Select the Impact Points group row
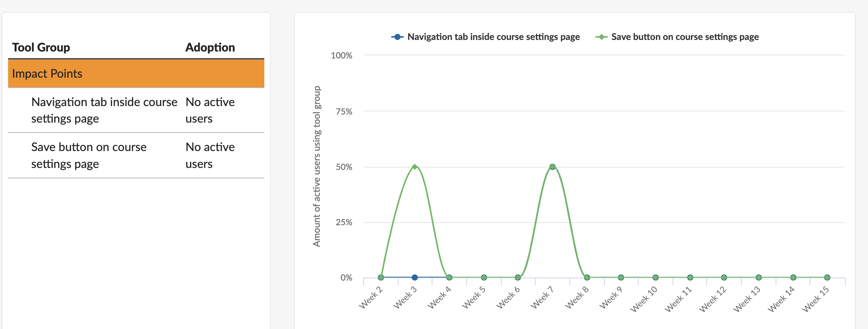868x329 pixels. point(136,73)
